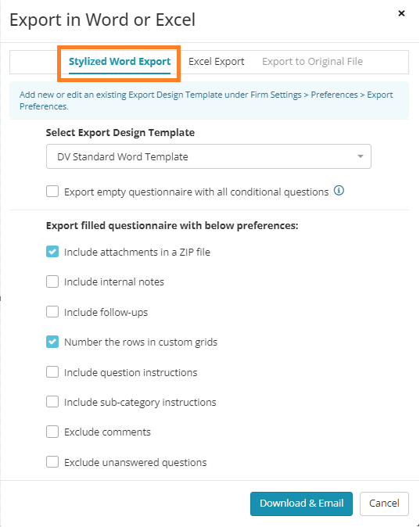
Task: Open the Export Design Template dropdown arrow
Action: tap(361, 156)
